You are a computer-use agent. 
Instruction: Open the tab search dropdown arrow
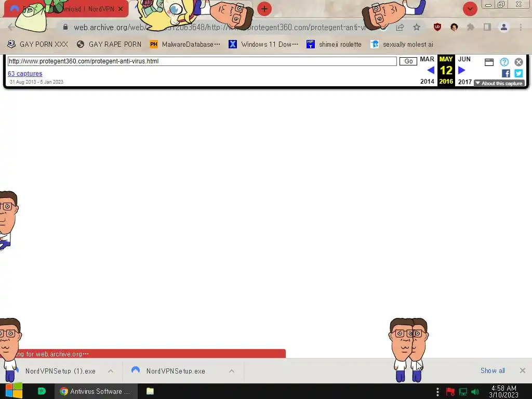coord(470,9)
